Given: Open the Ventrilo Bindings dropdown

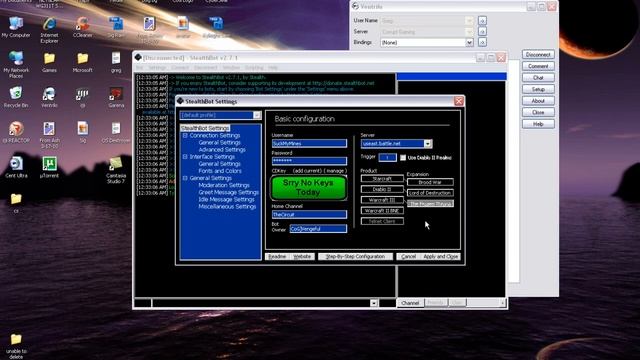Looking at the screenshot, I should [469, 42].
